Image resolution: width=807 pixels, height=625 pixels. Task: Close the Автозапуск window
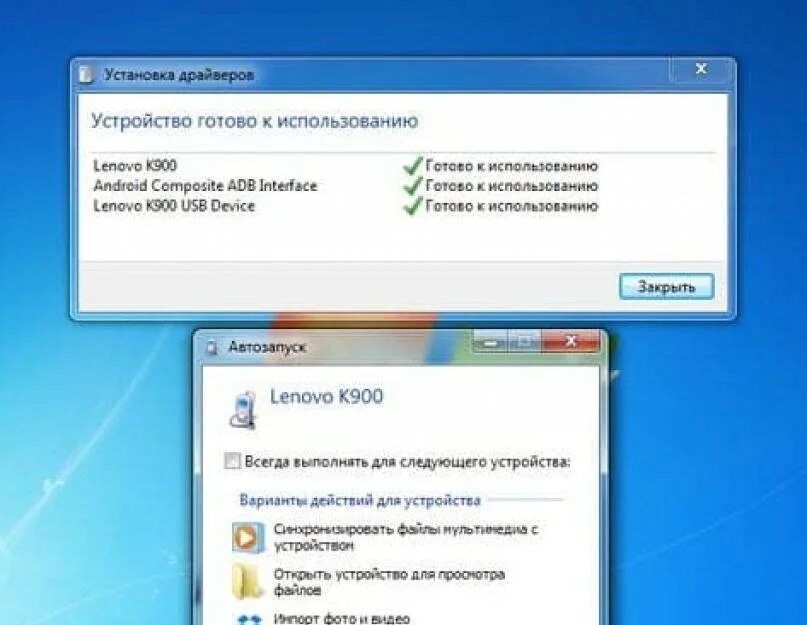[571, 342]
